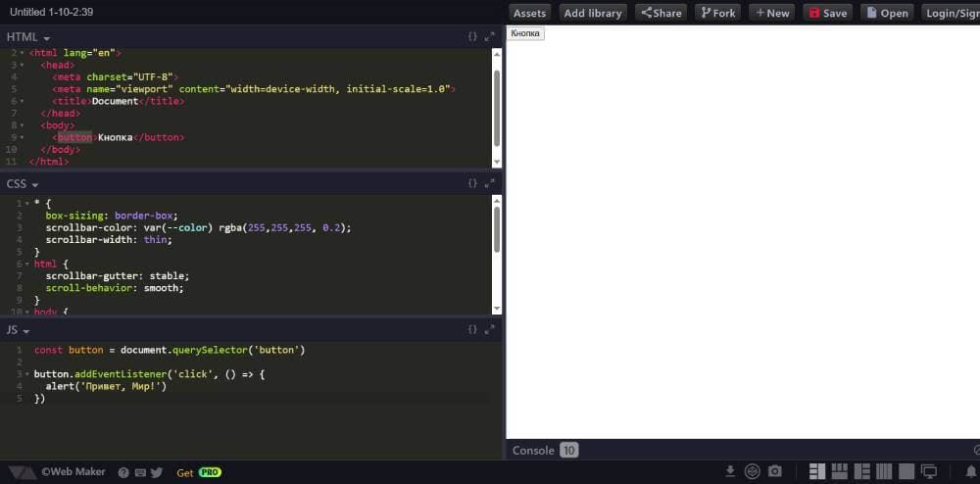The image size is (980, 484).
Task: Open the help question mark icon
Action: [123, 472]
